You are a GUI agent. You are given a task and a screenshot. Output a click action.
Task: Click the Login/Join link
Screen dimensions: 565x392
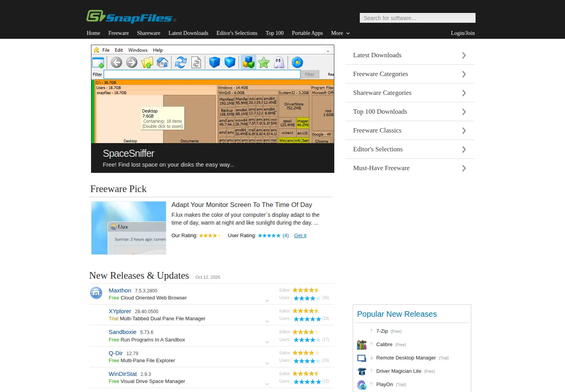[463, 33]
